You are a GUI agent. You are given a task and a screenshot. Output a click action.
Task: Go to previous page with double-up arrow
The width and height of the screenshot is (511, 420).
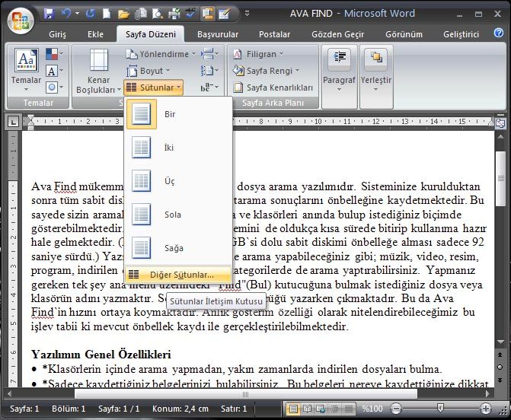500,355
